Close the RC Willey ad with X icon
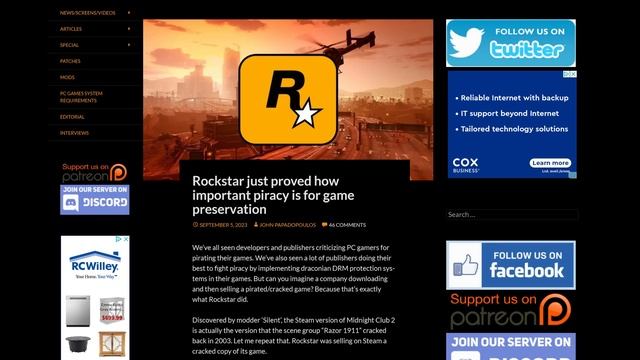Viewport: 640px width, 360px height. pyautogui.click(x=126, y=239)
